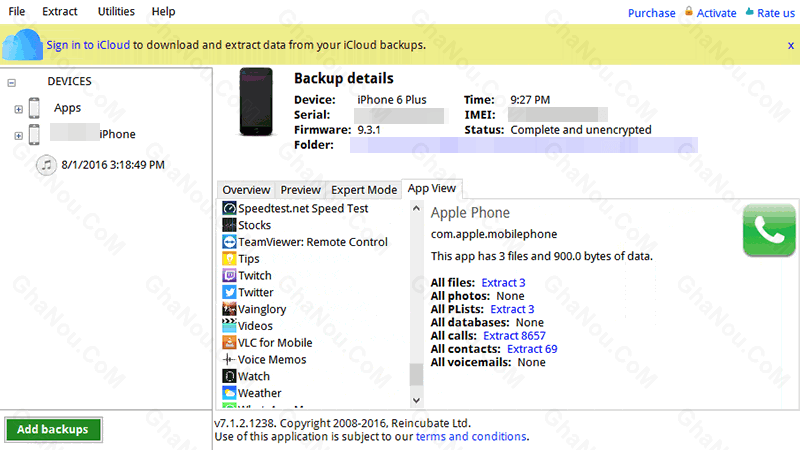Screen dimensions: 800x450
Task: Click the Weather app icon
Action: click(x=229, y=393)
